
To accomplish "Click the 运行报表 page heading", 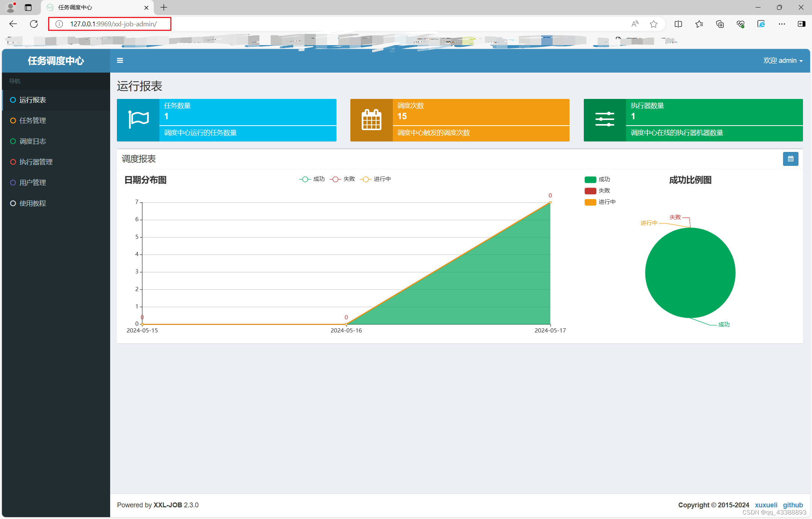I will (139, 86).
